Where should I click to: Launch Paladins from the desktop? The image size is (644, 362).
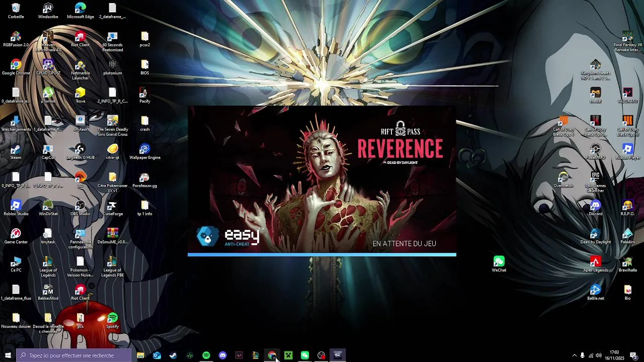pos(627,236)
